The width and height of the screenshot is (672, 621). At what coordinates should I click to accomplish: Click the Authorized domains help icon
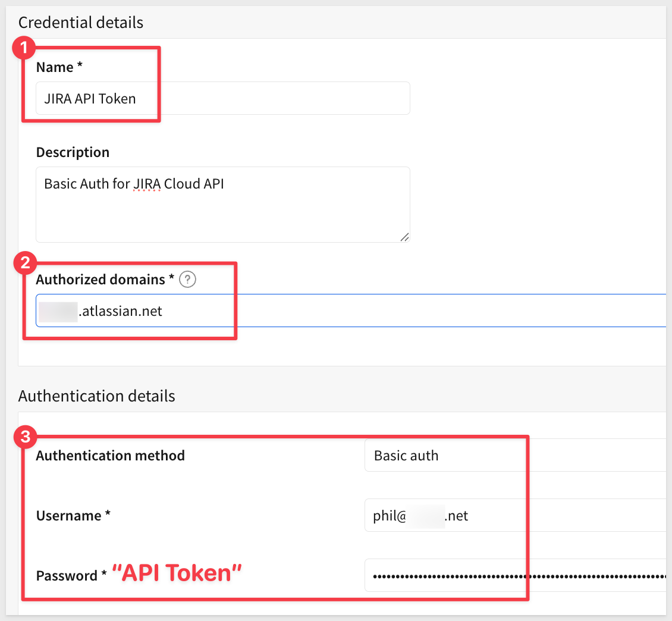point(187,279)
